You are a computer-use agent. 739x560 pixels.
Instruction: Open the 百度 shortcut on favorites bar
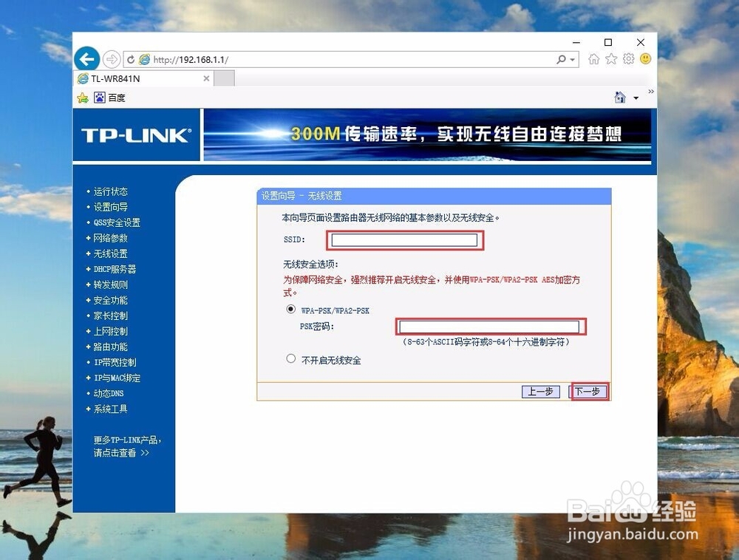point(110,97)
